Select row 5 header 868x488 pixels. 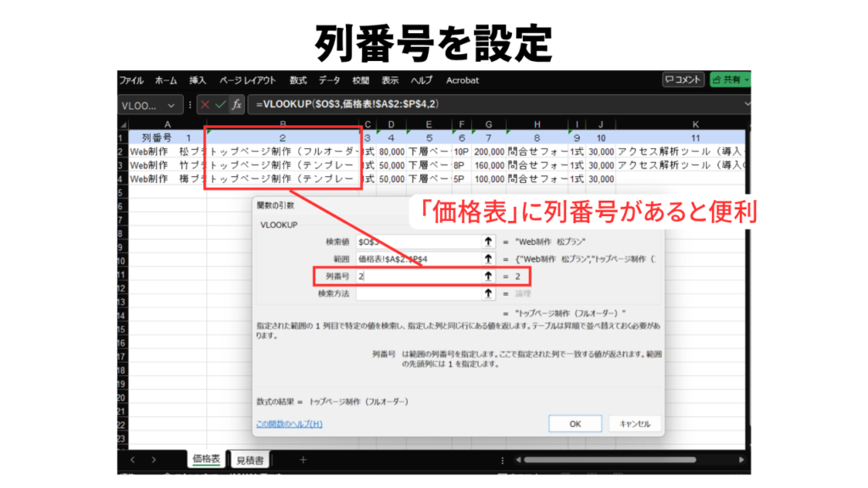pyautogui.click(x=122, y=193)
